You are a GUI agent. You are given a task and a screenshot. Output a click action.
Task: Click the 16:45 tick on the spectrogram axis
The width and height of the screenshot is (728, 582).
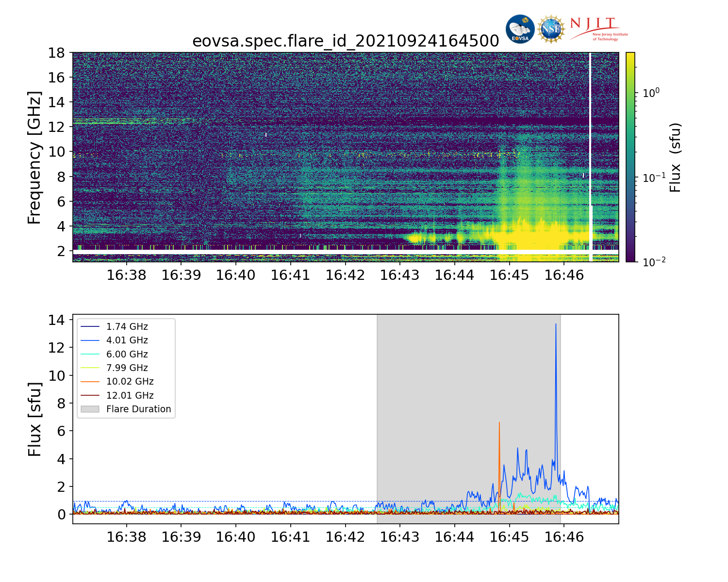click(509, 275)
